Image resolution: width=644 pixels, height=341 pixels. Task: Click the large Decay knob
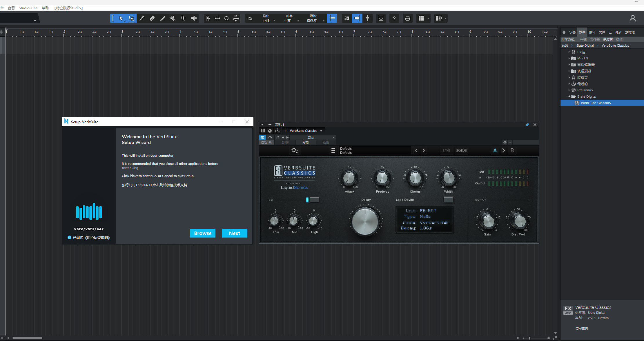(365, 222)
